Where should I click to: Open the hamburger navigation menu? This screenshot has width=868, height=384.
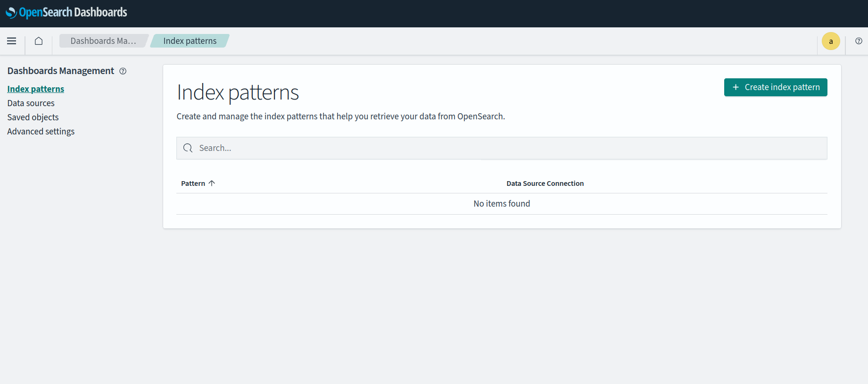click(12, 41)
